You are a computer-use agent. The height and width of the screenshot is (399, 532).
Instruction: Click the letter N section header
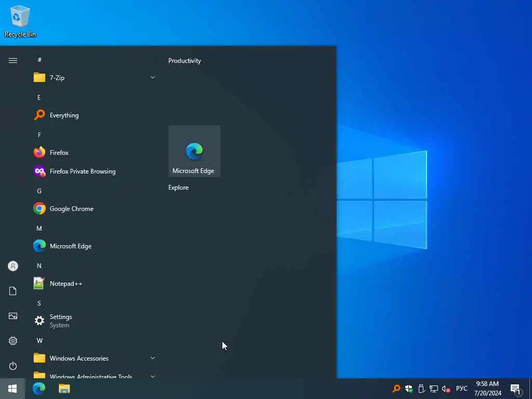[39, 265]
